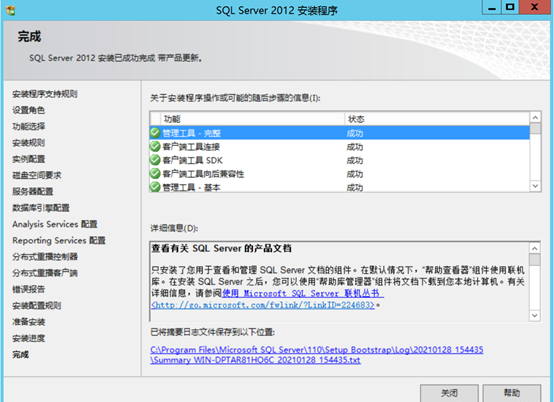
Task: Click 实例配置 step in sidebar
Action: pyautogui.click(x=29, y=159)
